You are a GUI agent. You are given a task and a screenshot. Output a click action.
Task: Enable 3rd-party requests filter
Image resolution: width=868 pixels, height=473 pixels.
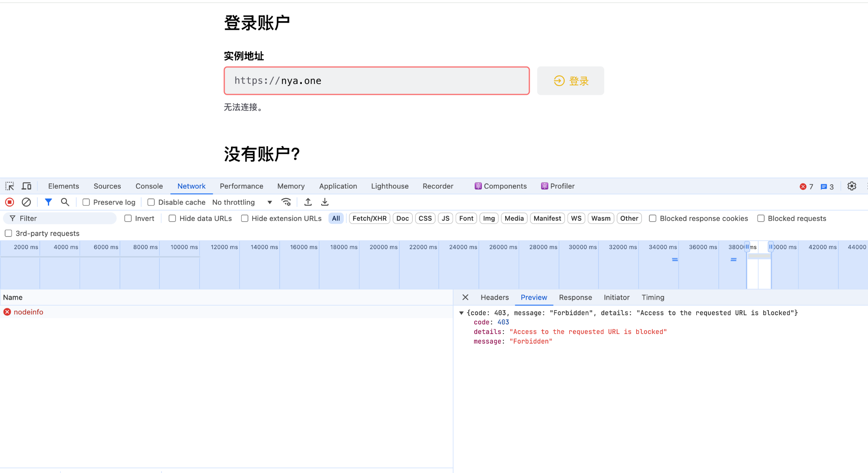(x=8, y=233)
